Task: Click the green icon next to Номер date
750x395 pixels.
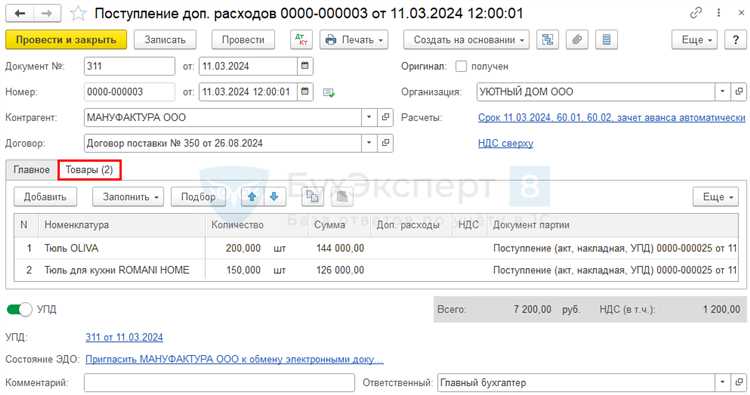Action: pyautogui.click(x=329, y=92)
